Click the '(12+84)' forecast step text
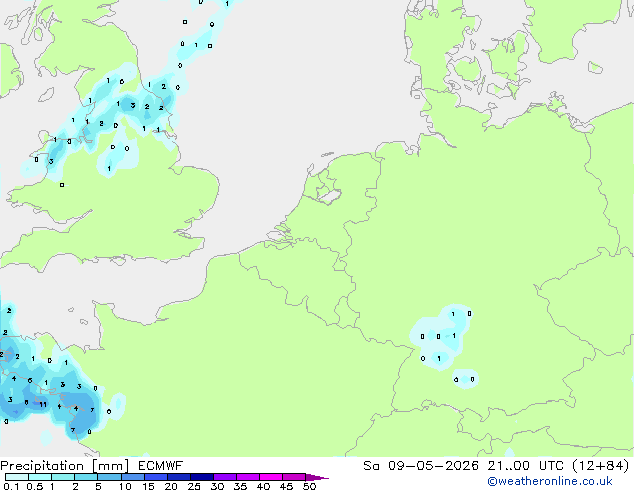Screen dimensions: 634x490 point(601,466)
